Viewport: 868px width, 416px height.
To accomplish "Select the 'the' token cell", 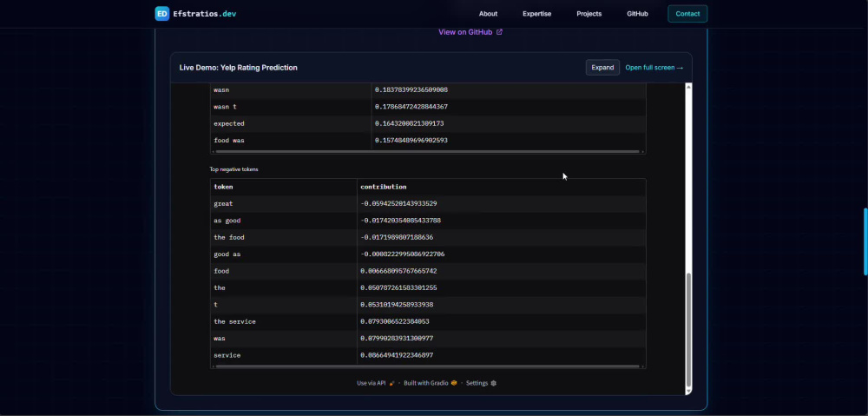I will click(x=284, y=288).
